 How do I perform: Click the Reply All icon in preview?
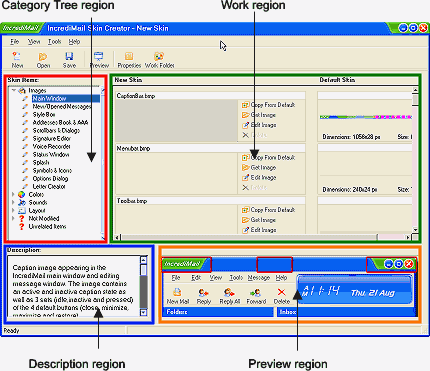pos(229,292)
